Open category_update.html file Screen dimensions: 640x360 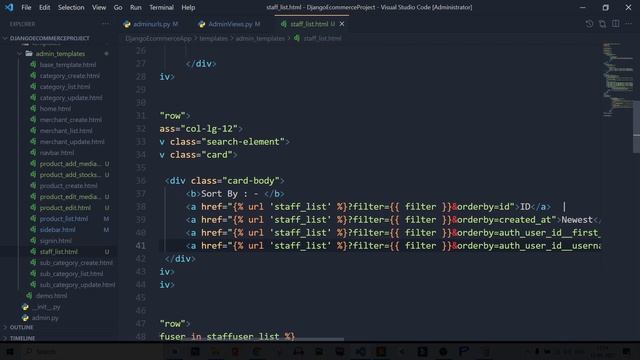(x=71, y=98)
